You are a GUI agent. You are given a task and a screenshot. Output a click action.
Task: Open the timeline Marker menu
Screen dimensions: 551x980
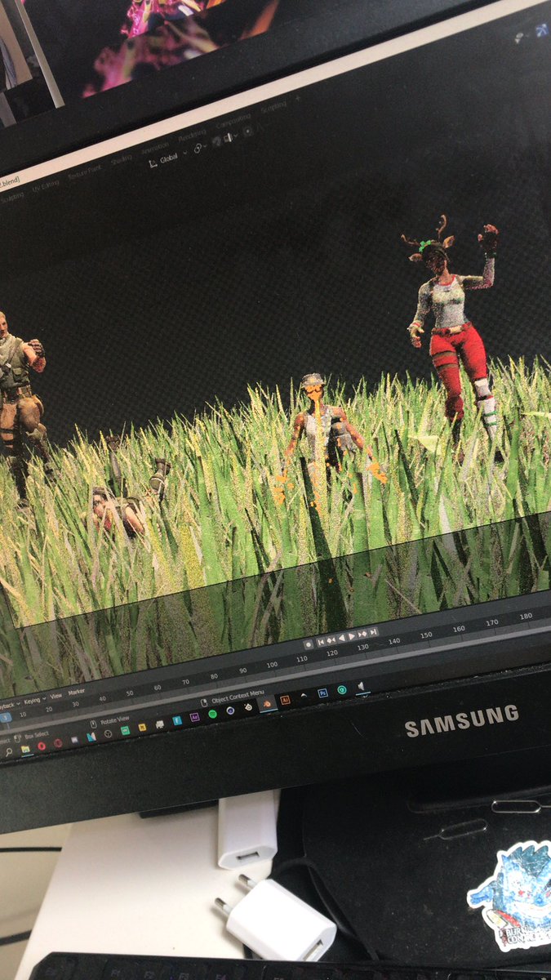click(x=76, y=693)
